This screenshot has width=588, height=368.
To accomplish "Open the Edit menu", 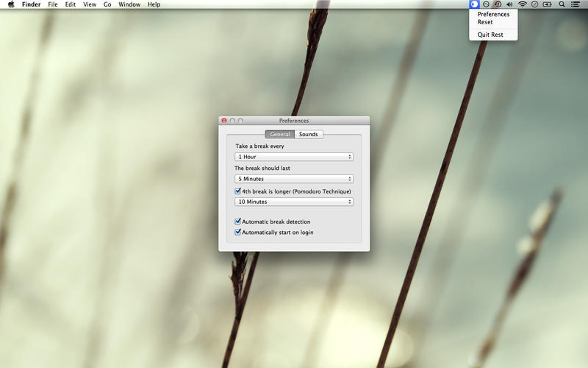I will point(71,4).
